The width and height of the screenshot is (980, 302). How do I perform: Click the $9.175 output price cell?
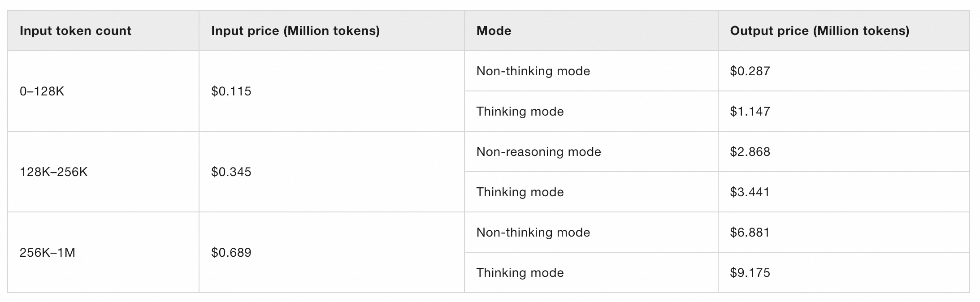pos(750,273)
